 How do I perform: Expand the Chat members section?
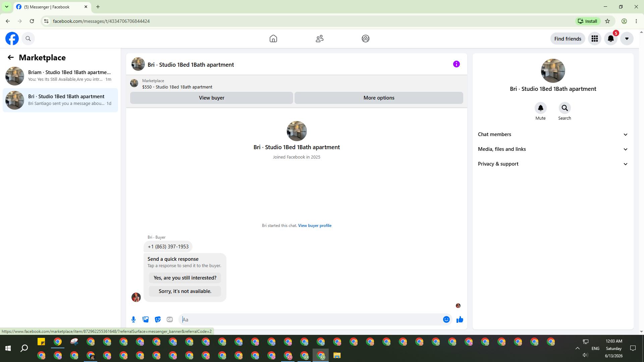pyautogui.click(x=553, y=134)
